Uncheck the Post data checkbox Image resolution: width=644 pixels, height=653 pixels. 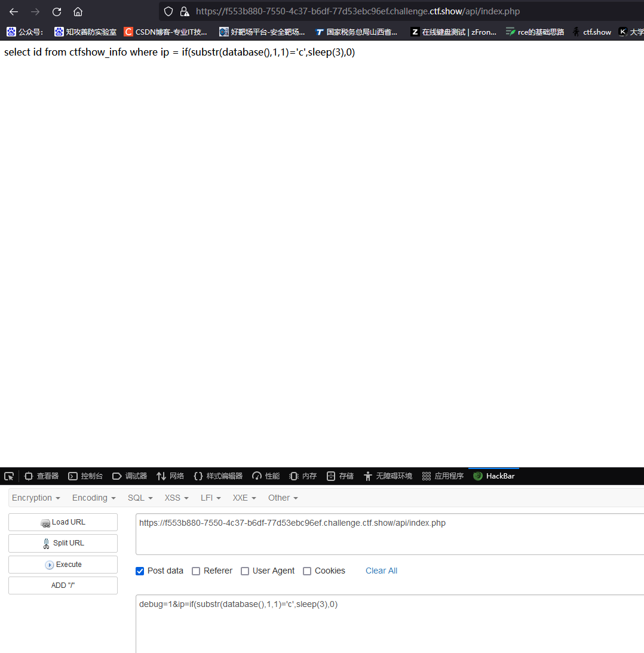click(x=140, y=571)
